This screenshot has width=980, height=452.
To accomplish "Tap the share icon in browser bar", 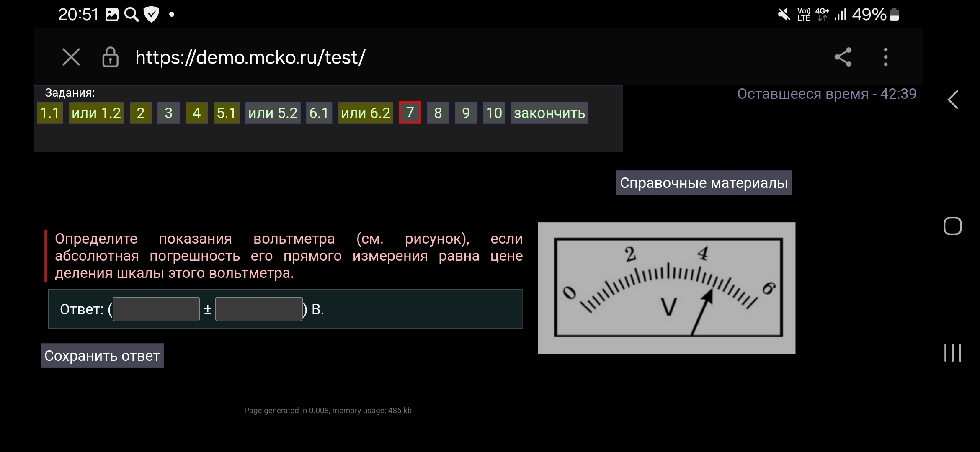I will [843, 57].
